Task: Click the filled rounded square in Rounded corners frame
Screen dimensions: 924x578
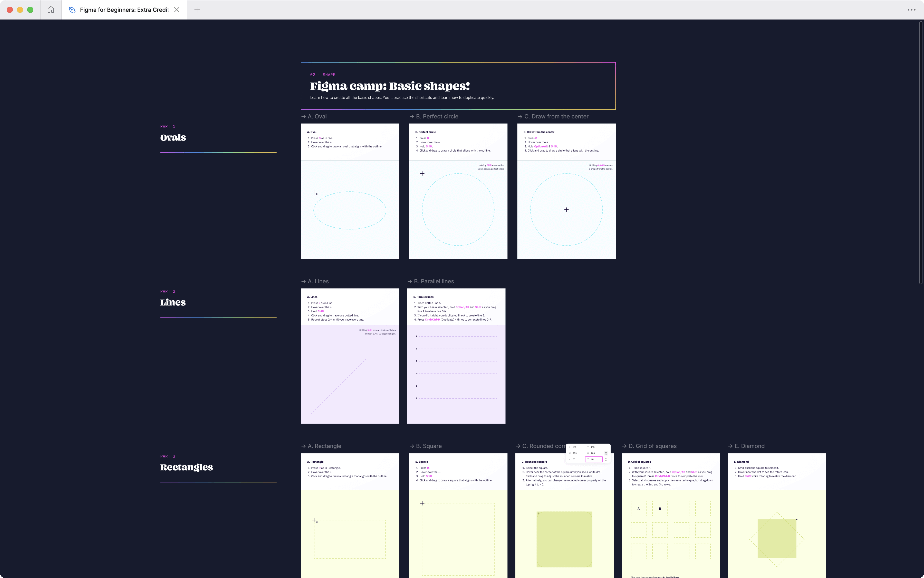Action: click(564, 539)
